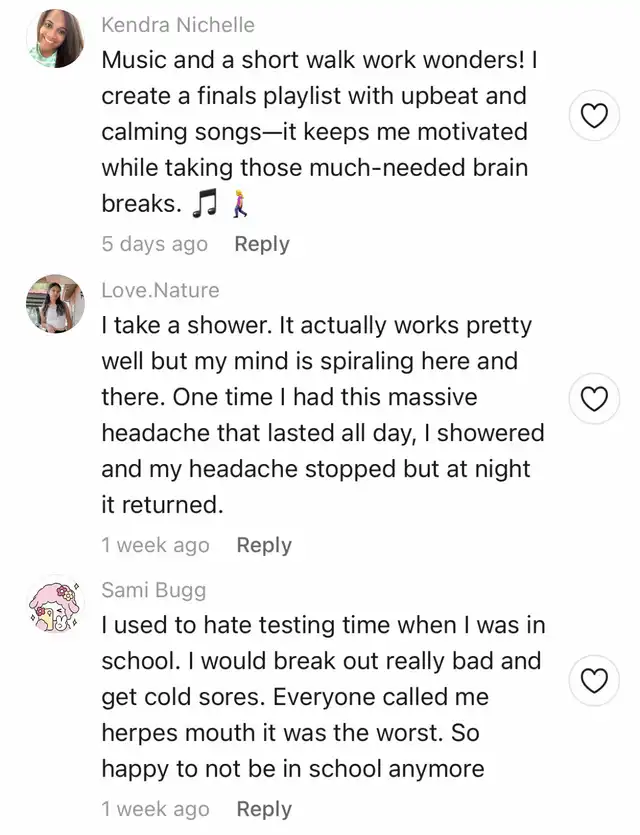This screenshot has height=835, width=640.
Task: Click the "5 days ago" timestamp
Action: (155, 244)
